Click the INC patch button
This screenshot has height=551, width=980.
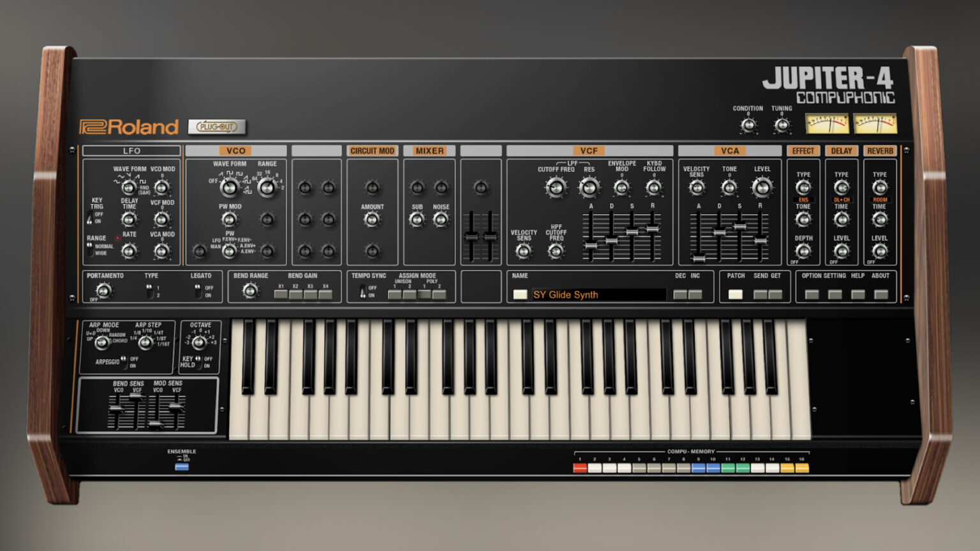pos(695,295)
